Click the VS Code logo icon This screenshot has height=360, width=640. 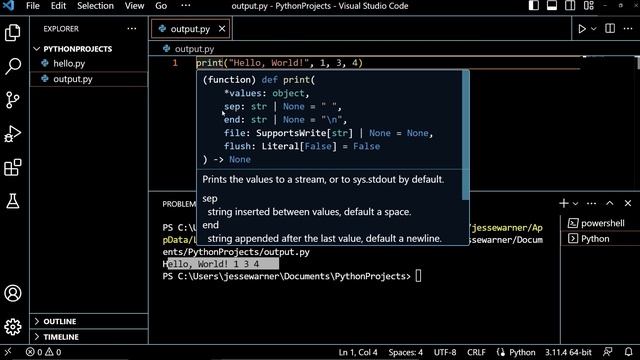pyautogui.click(x=8, y=6)
